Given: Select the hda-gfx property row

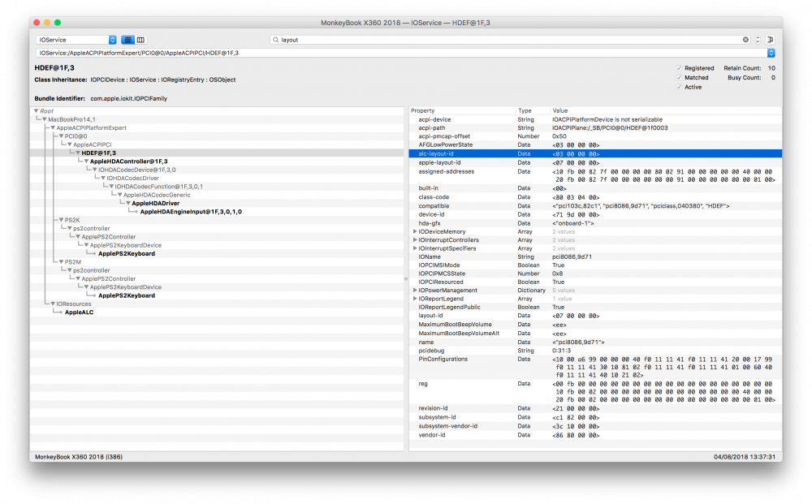Looking at the screenshot, I should pos(595,223).
